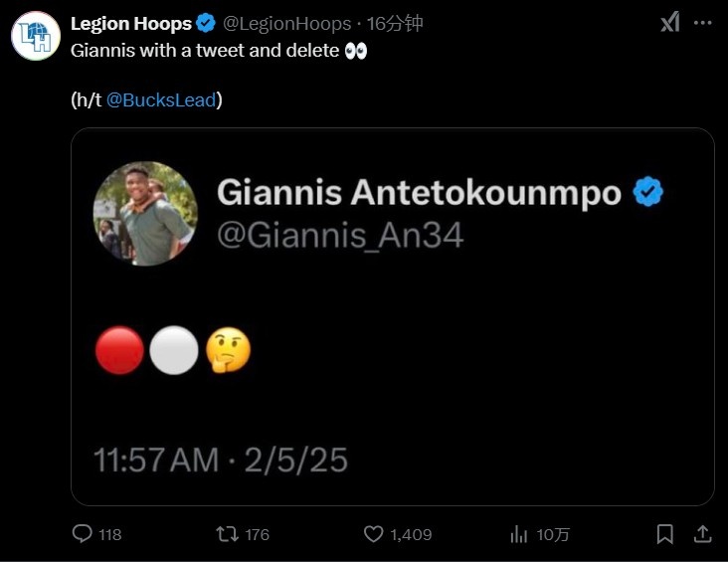Open view analytics bar chart icon
728x562 pixels.
point(518,534)
